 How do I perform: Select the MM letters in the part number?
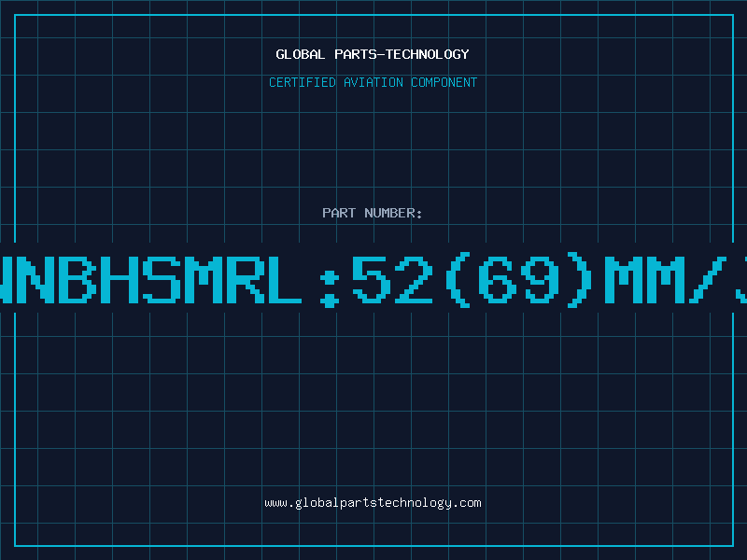(643, 280)
